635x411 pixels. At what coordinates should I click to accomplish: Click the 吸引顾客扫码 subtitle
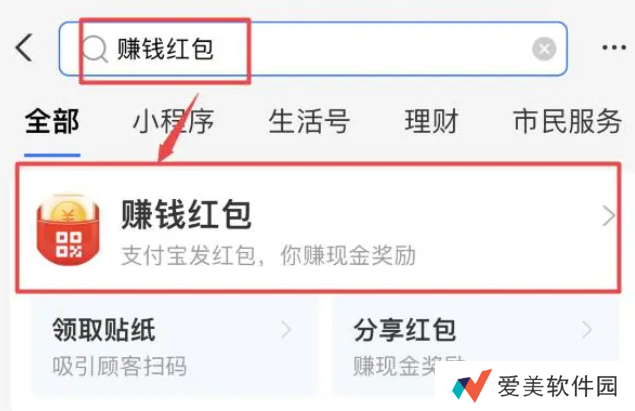coord(119,366)
